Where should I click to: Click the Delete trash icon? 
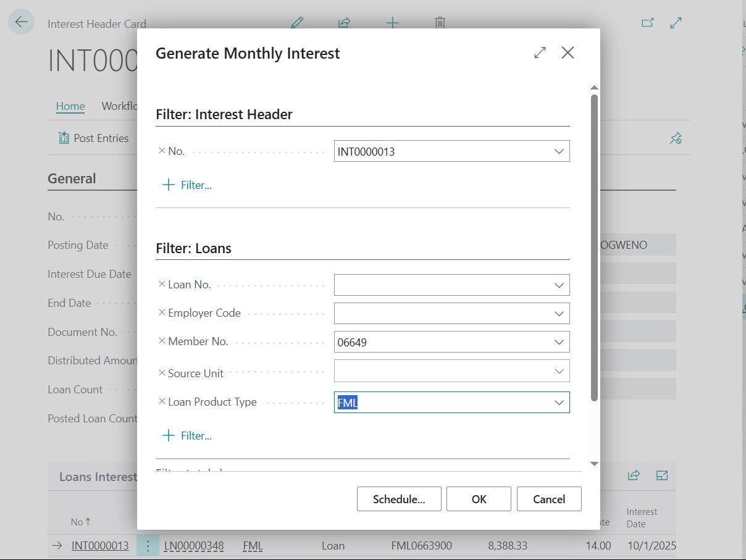click(440, 22)
